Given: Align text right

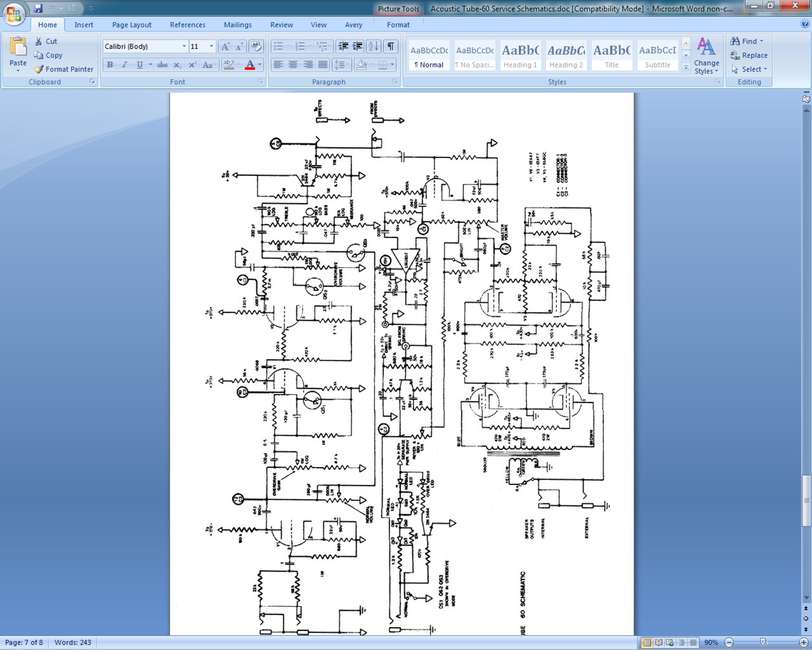Looking at the screenshot, I should tap(308, 65).
